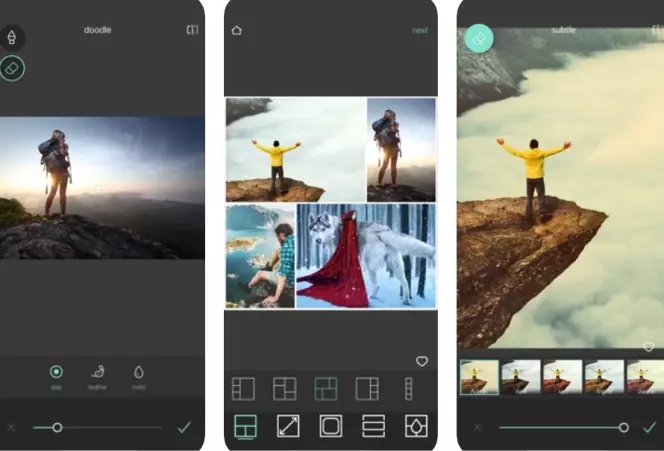Select the filter thumbnail with the golden-orange rock
Viewport: 664px width, 451px height.
click(604, 377)
